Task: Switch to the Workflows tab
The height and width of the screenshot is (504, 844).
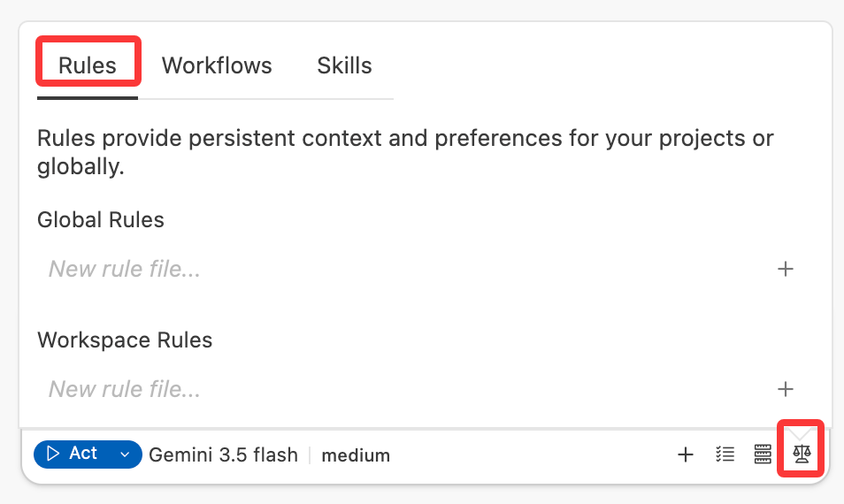Action: (217, 65)
